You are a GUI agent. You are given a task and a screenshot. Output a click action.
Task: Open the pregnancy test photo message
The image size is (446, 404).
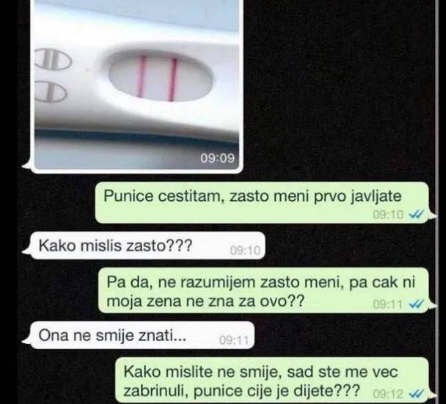point(137,85)
